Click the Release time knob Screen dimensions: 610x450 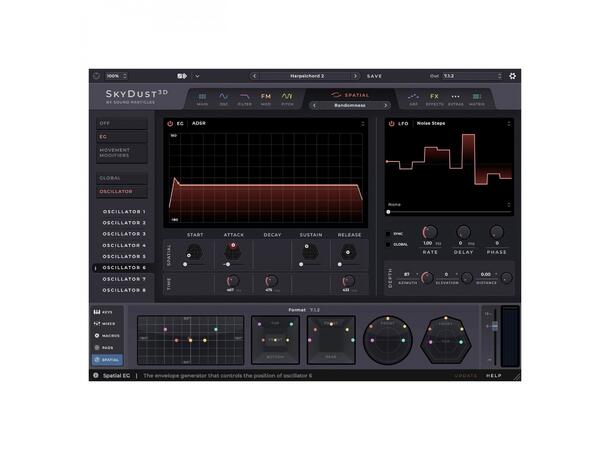click(348, 280)
